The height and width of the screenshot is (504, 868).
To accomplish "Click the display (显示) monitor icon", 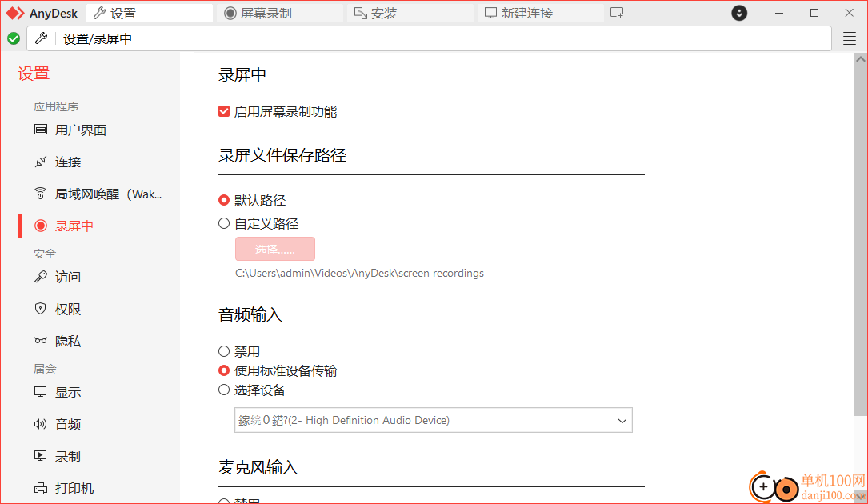I will tap(41, 392).
